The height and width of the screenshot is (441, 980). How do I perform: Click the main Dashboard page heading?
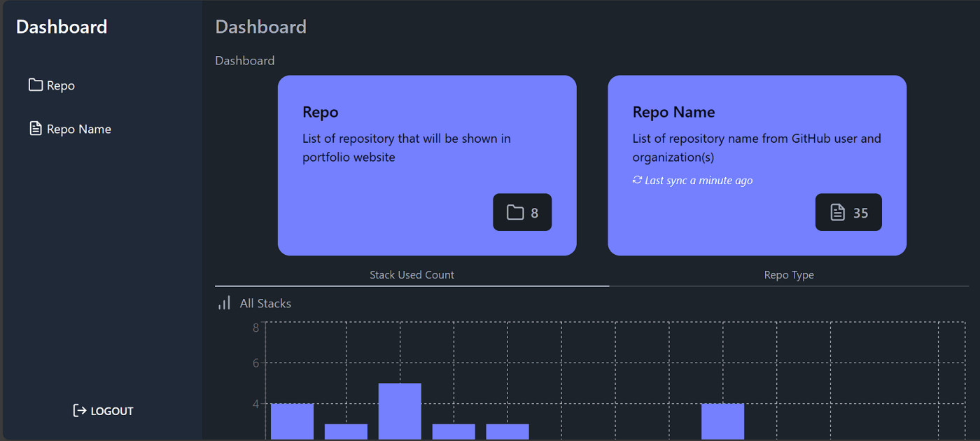(261, 27)
